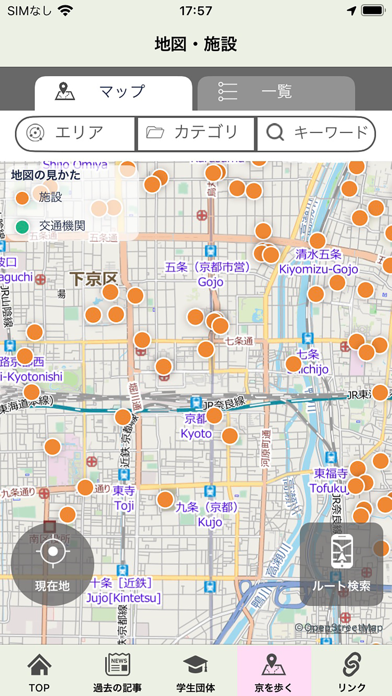Select the 京を歩く tab
Image resolution: width=392 pixels, height=696 pixels.
[x=274, y=671]
